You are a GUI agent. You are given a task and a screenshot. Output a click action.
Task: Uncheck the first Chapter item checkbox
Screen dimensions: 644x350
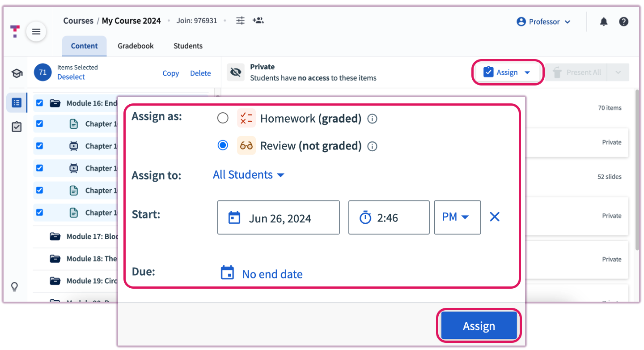coord(39,124)
